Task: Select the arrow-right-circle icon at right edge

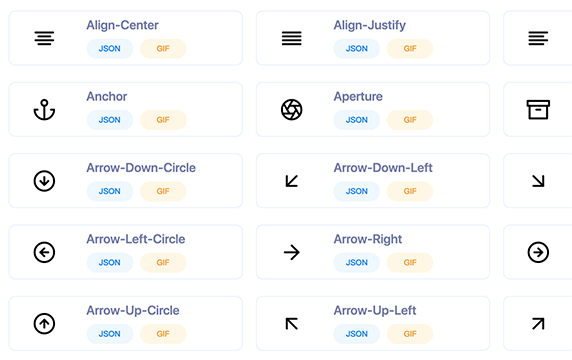Action: (x=538, y=252)
